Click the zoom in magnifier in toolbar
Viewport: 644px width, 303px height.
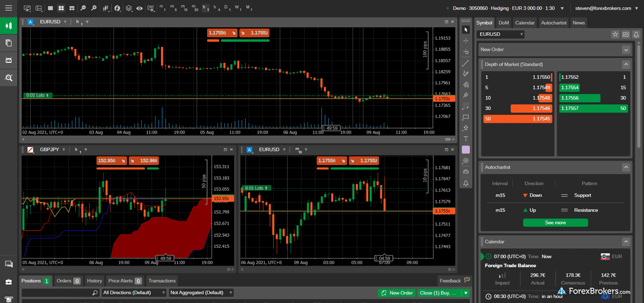94,9
